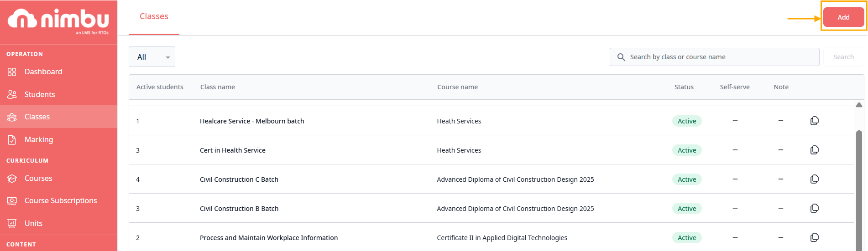Click the Dashboard grid icon in sidebar
Screen dimensions: 868x251
click(12, 72)
